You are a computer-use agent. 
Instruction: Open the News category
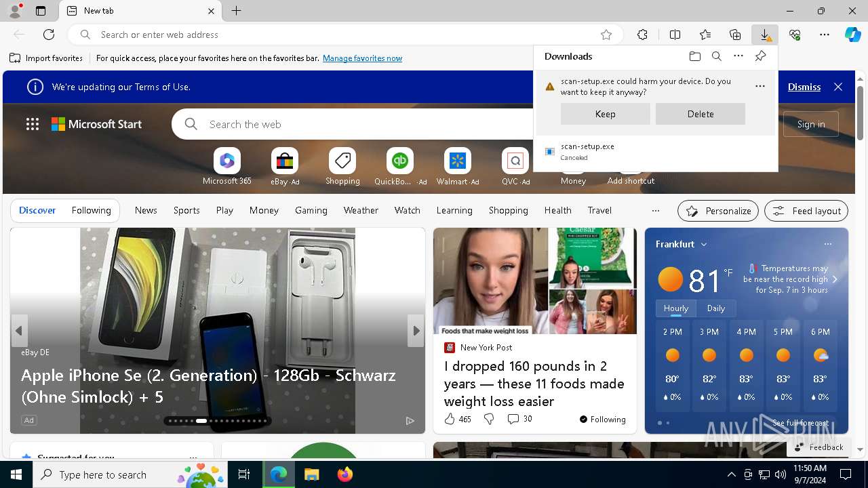(146, 210)
